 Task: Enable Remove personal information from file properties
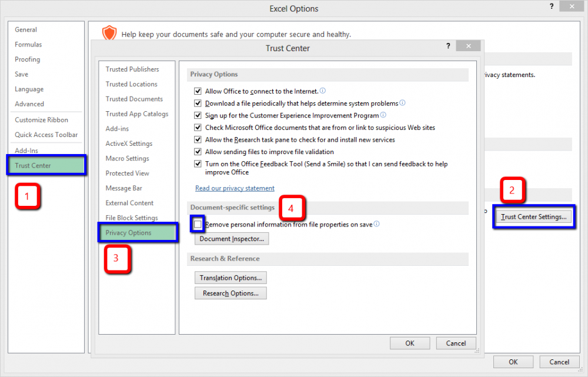(198, 224)
